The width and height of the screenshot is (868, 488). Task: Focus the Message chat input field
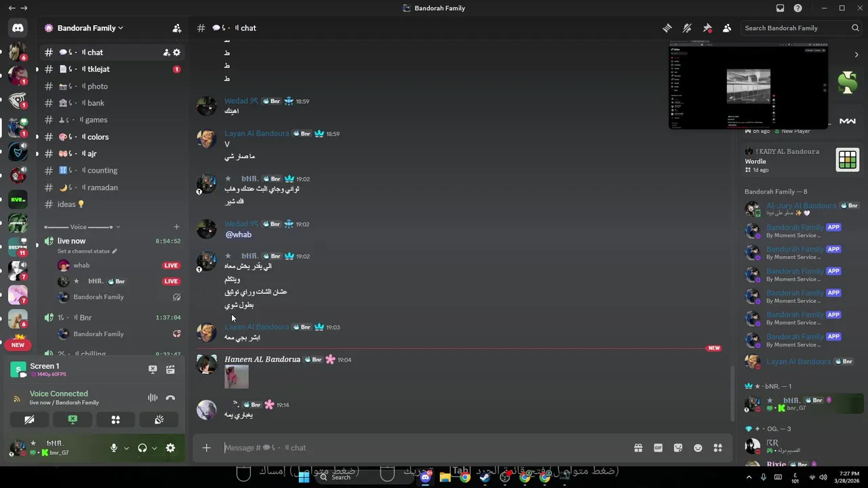(x=424, y=447)
